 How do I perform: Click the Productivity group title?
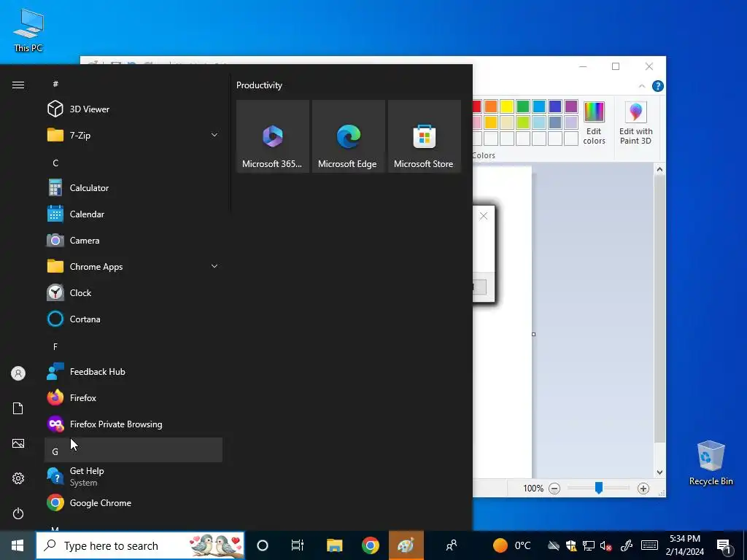tap(259, 85)
